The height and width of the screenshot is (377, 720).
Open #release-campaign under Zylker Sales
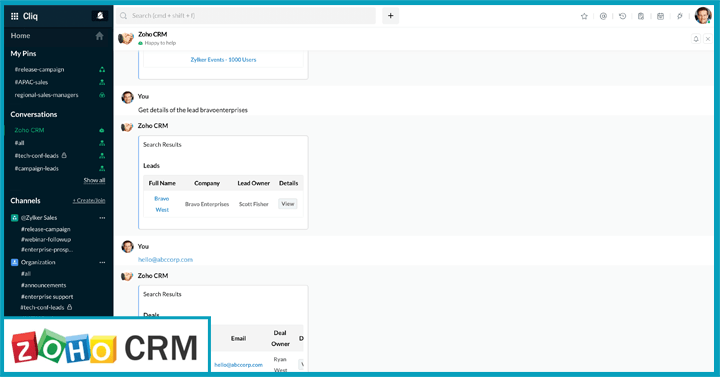45,229
